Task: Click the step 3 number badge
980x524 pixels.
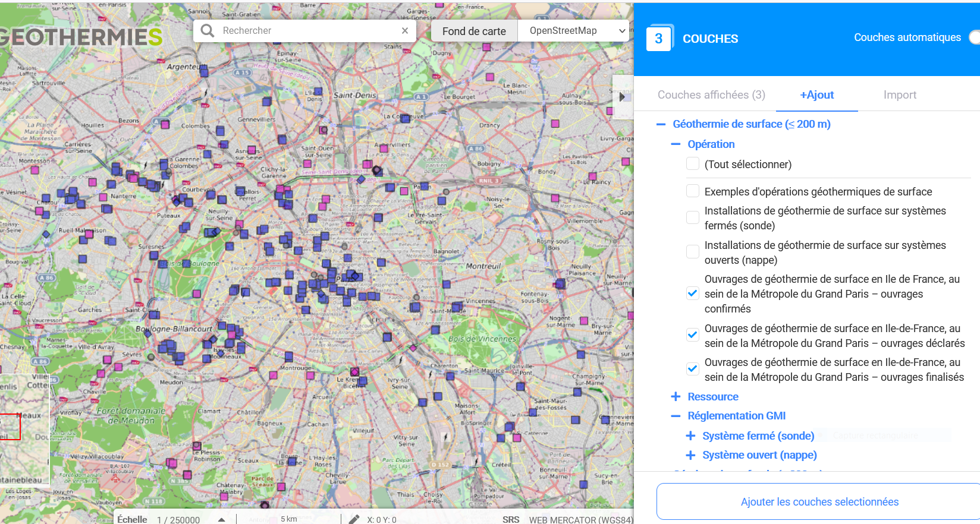Action: pyautogui.click(x=659, y=39)
